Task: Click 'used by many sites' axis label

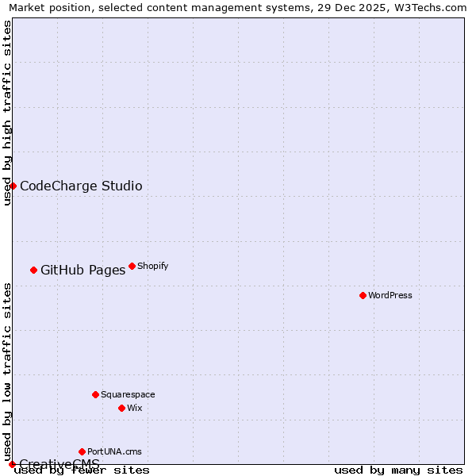Action: point(398,470)
